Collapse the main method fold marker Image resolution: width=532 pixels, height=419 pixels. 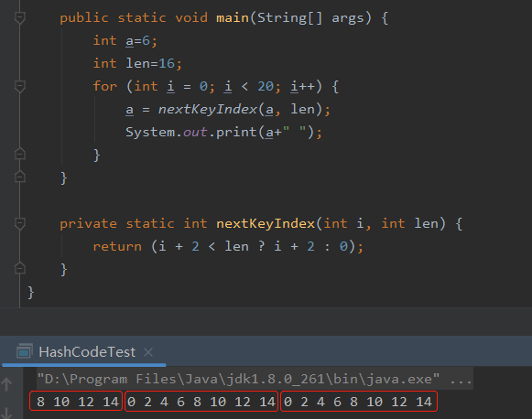pyautogui.click(x=20, y=17)
